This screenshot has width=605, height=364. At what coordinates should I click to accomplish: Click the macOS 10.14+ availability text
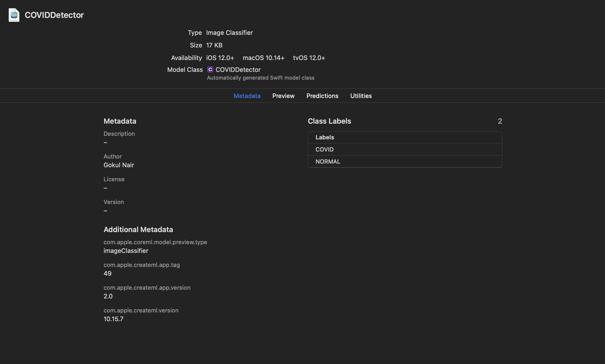click(263, 58)
